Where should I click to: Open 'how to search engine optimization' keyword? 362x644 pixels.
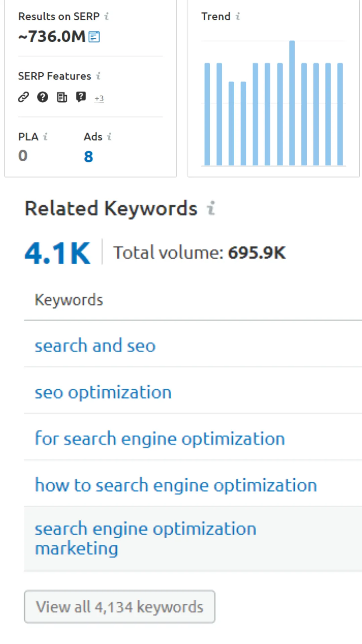tap(176, 485)
